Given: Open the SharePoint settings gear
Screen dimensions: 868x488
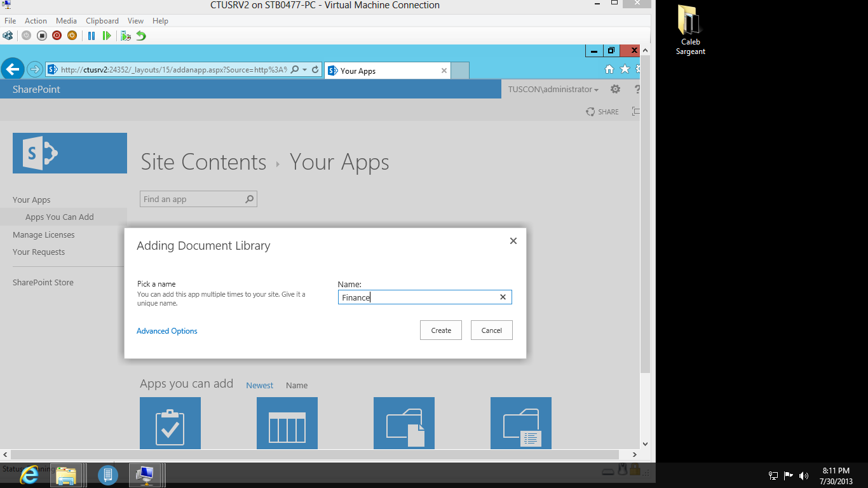Looking at the screenshot, I should (x=615, y=90).
